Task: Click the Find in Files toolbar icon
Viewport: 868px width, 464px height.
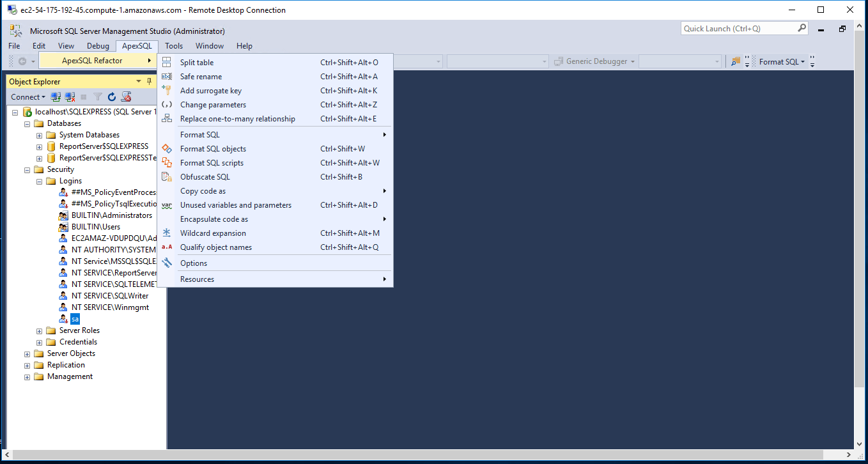Action: coord(736,62)
